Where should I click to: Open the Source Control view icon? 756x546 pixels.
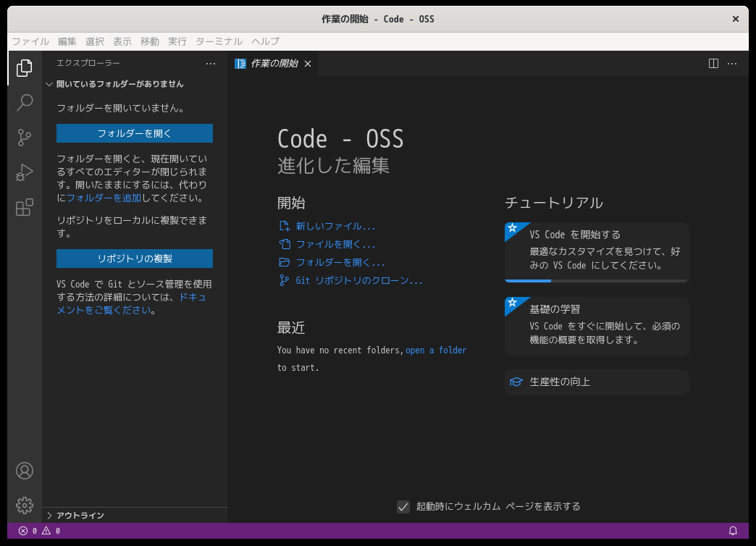tap(25, 138)
